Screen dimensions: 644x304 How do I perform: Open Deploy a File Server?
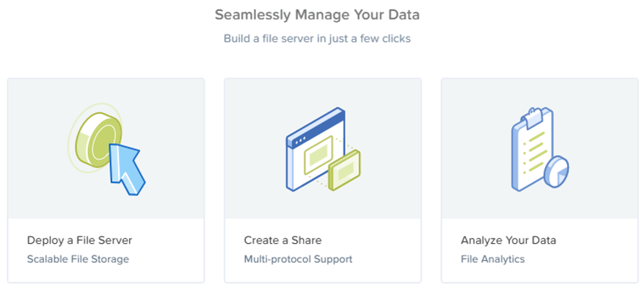(80, 240)
